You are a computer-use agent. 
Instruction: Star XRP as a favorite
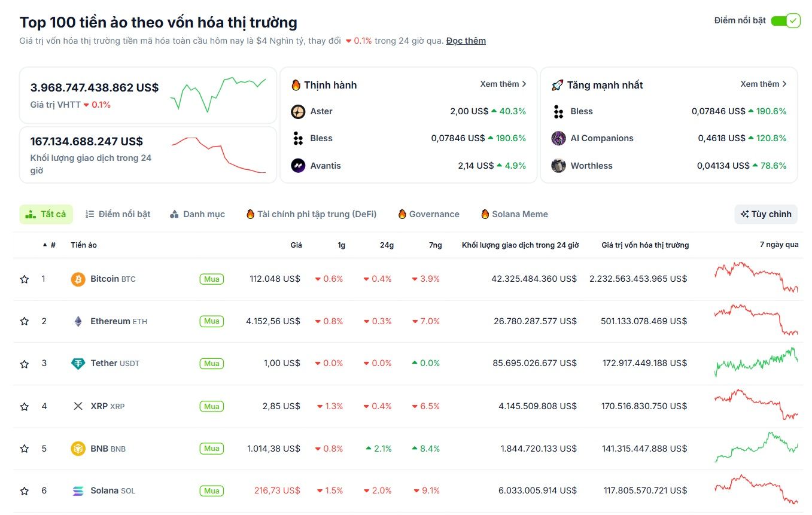pos(24,406)
